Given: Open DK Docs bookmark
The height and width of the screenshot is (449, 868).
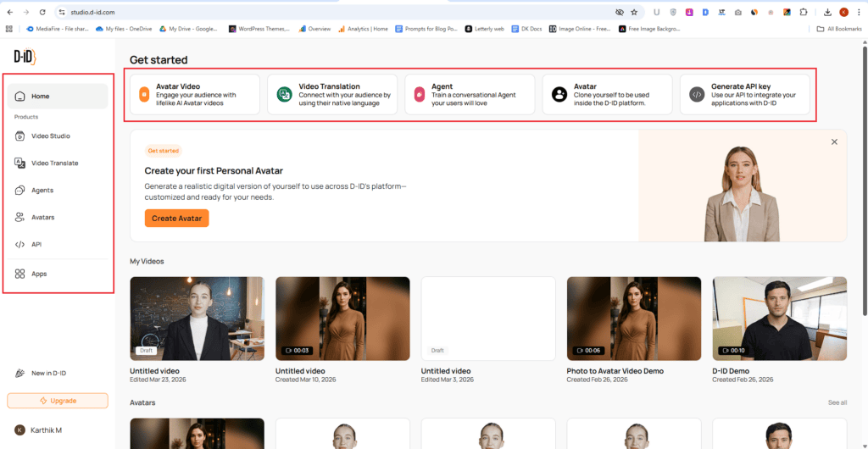Looking at the screenshot, I should tap(527, 29).
